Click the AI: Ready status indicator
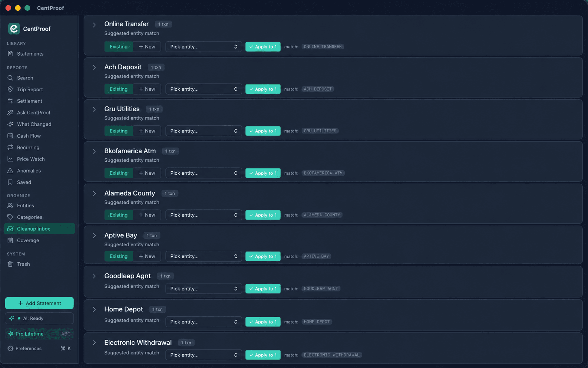This screenshot has width=588, height=368. pyautogui.click(x=39, y=318)
